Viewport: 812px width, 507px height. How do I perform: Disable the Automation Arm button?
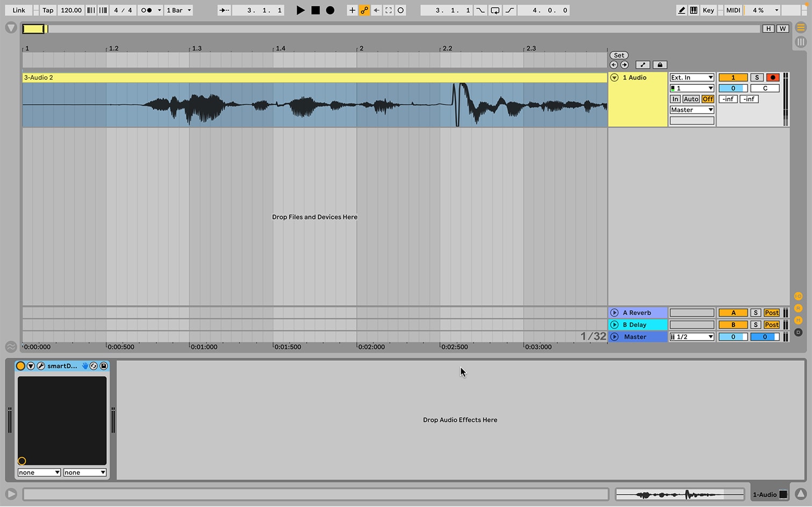point(364,10)
